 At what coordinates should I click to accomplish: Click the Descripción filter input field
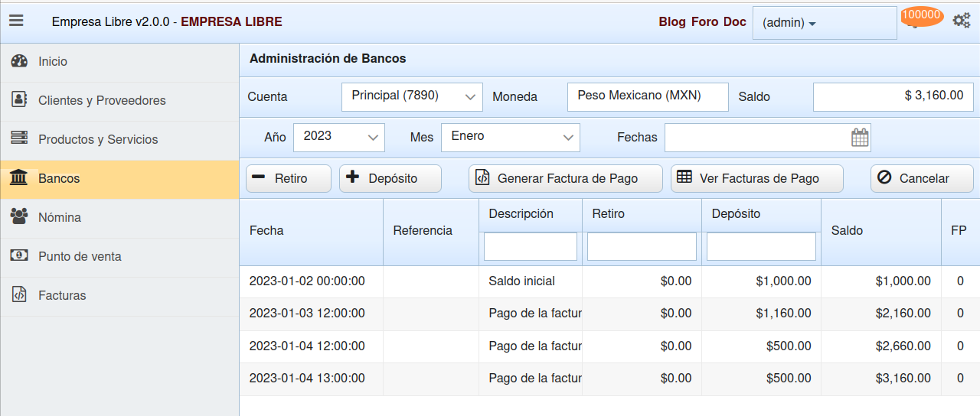(x=530, y=246)
